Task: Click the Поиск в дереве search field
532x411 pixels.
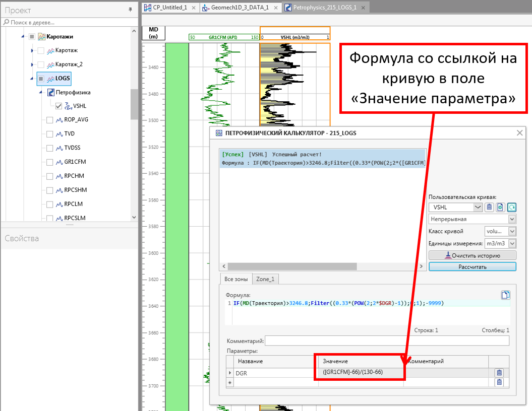Action: click(70, 22)
